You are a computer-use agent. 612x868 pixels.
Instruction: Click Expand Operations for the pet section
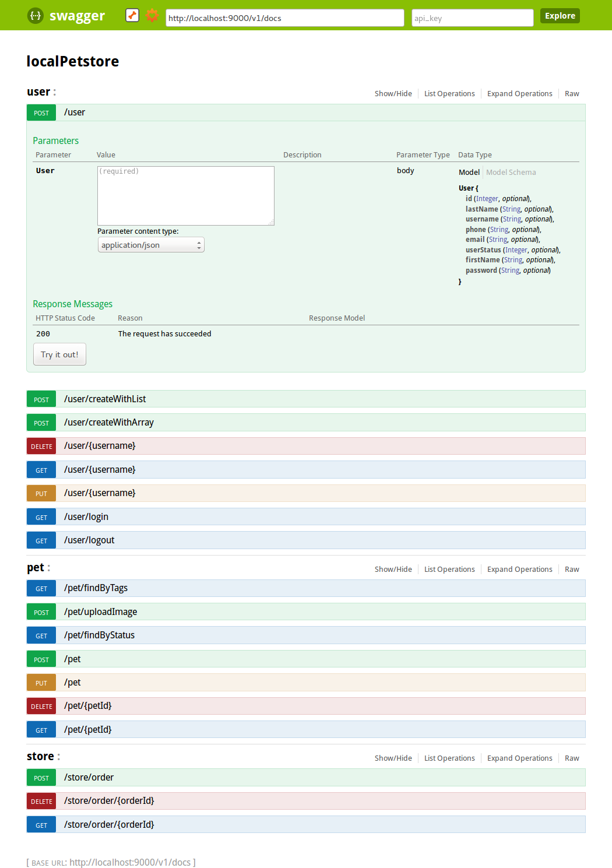[519, 570]
